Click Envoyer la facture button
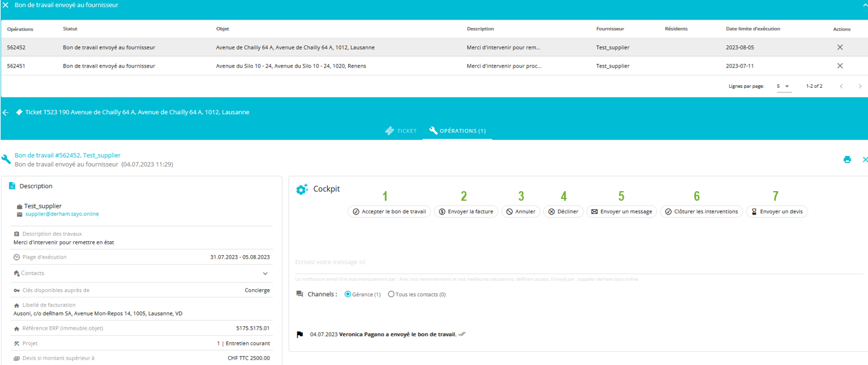This screenshot has height=365, width=868. click(466, 211)
